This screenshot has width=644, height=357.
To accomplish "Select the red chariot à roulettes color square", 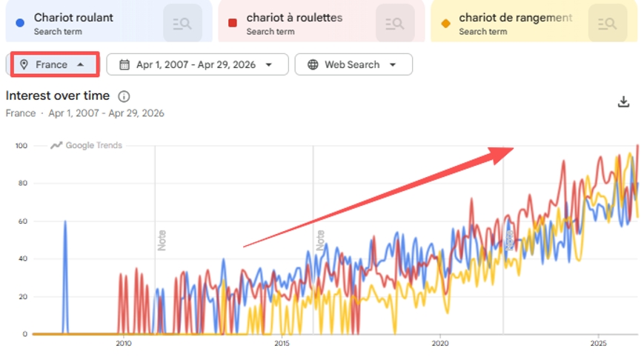I will tap(233, 23).
